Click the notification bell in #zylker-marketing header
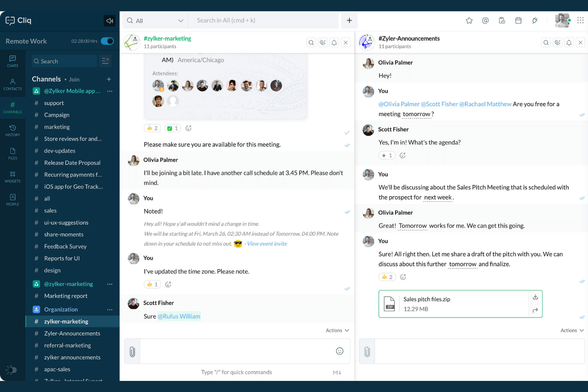 pos(334,42)
